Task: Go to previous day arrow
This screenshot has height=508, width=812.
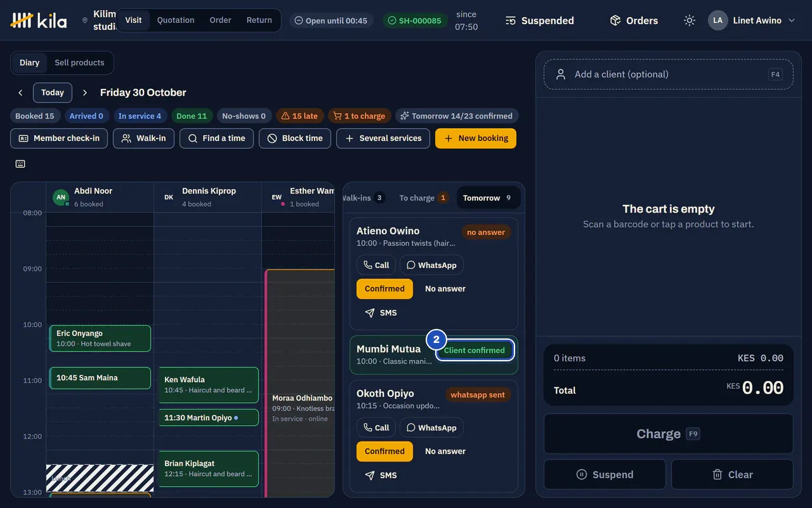Action: click(x=20, y=93)
